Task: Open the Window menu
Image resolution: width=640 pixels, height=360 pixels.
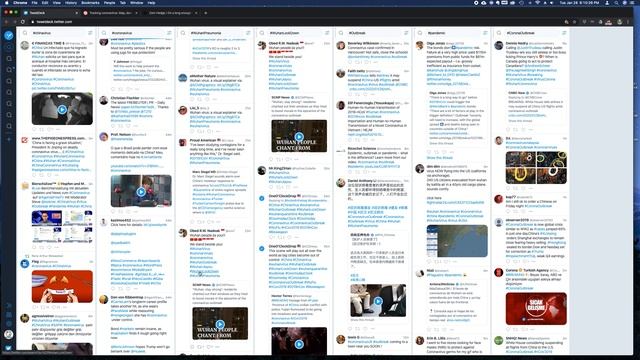Action: click(x=136, y=3)
